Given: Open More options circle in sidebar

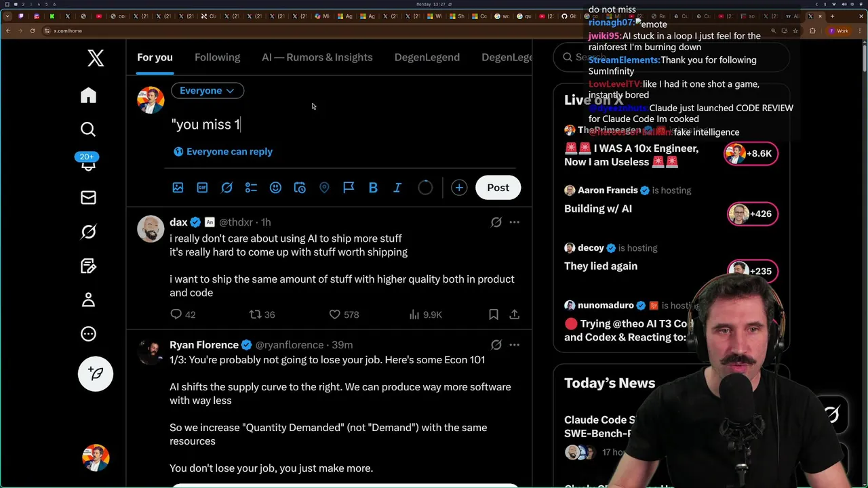Looking at the screenshot, I should [88, 333].
